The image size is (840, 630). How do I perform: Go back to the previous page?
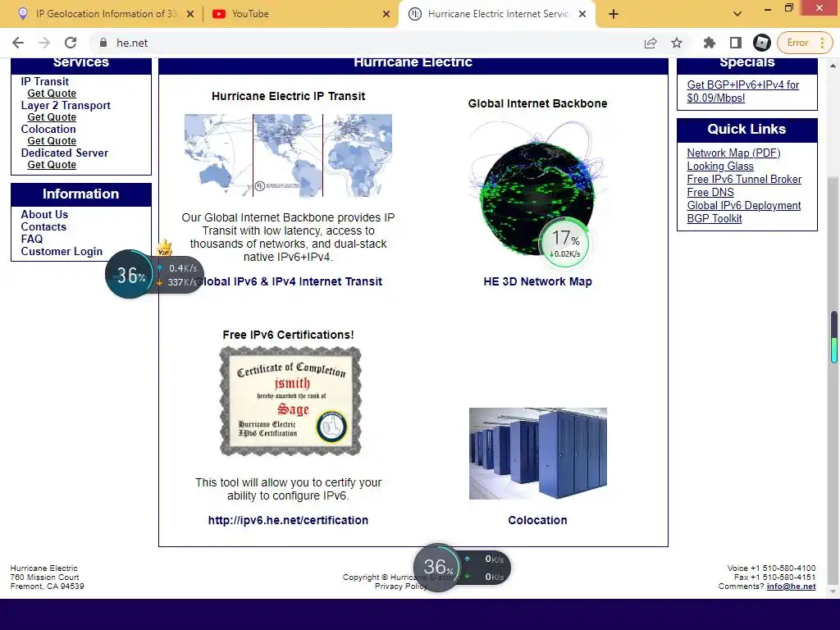pyautogui.click(x=18, y=43)
